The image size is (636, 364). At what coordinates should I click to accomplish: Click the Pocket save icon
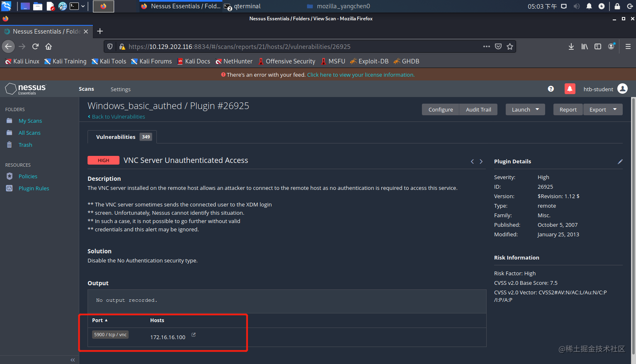[x=498, y=46]
